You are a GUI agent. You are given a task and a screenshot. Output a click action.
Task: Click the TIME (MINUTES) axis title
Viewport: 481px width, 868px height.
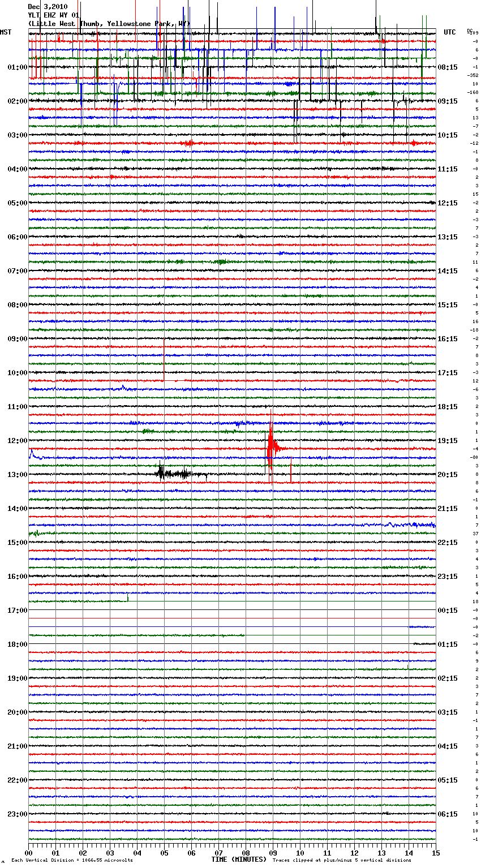[x=239, y=859]
